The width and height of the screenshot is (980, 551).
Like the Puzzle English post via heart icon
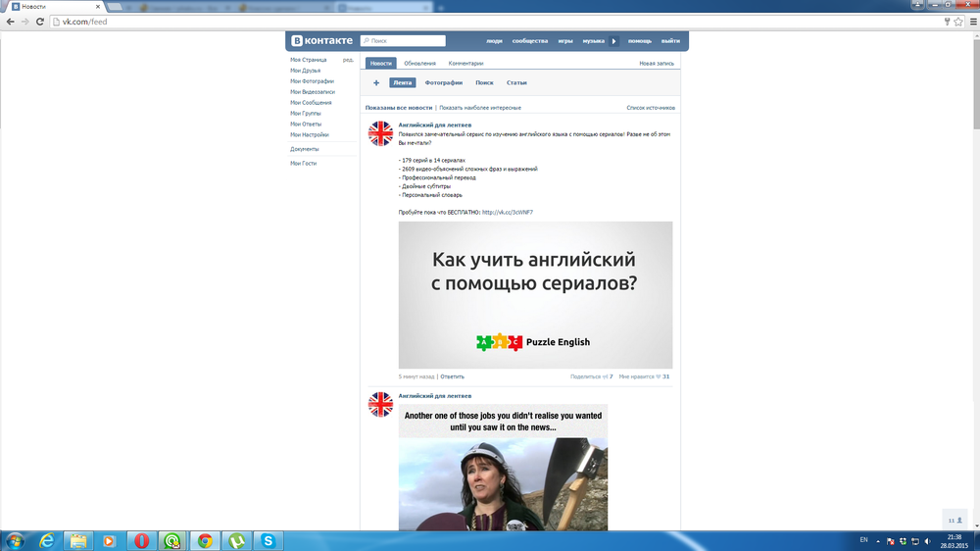tap(659, 376)
